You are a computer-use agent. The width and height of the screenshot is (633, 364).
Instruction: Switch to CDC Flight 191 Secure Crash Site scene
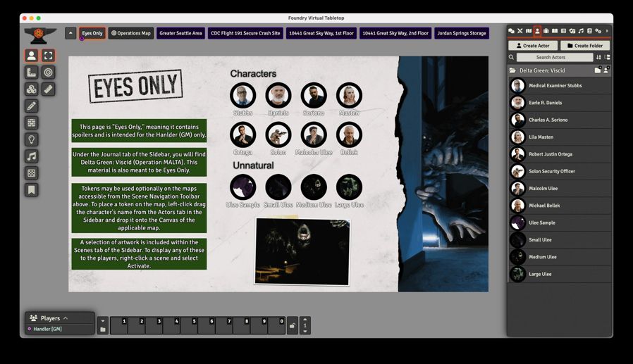pos(245,33)
